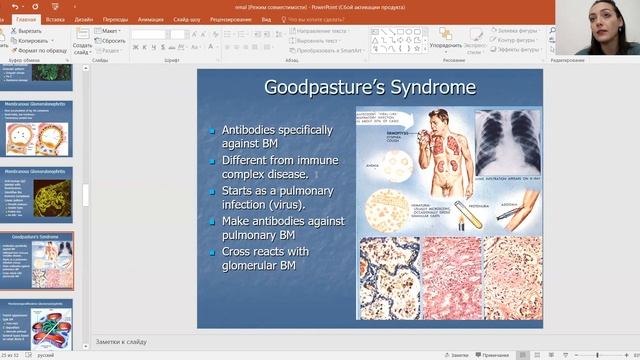Click Cut (Вырезать) in the clipboard group
Screen dimensions: 640x360
tap(26, 31)
